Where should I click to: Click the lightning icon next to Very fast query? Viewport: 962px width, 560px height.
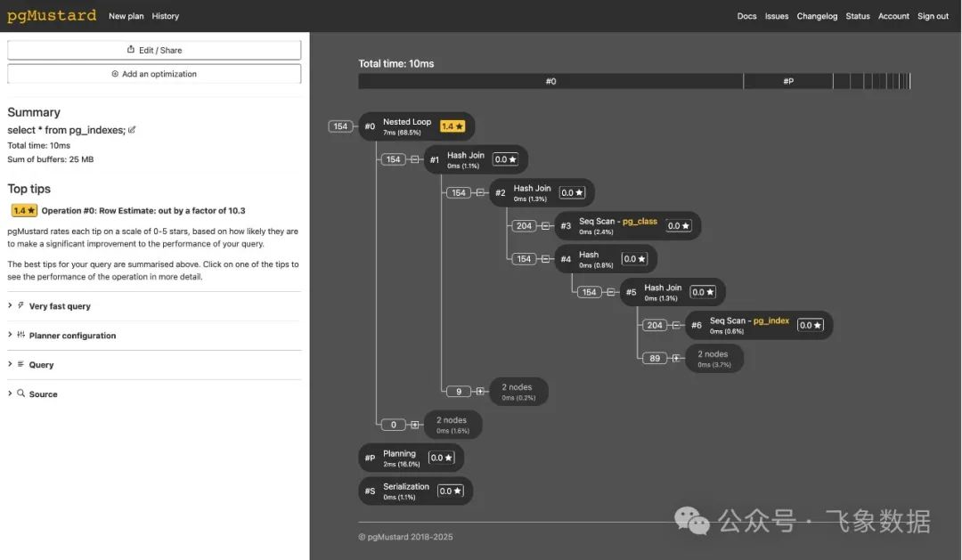pos(20,305)
